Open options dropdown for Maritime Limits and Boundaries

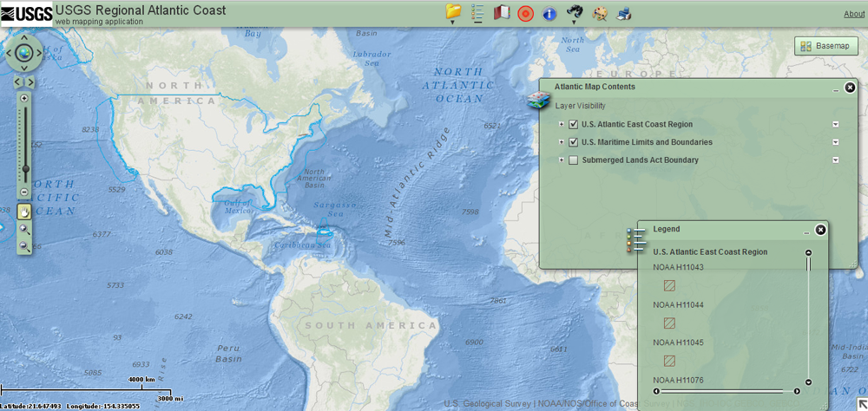point(835,142)
